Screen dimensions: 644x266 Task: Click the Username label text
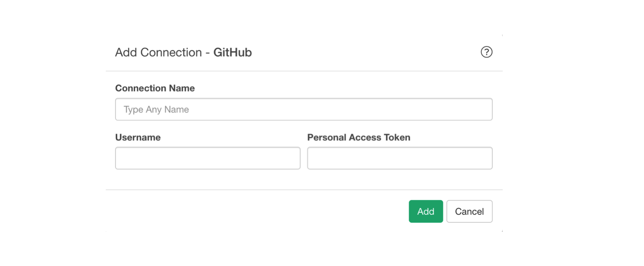click(138, 137)
